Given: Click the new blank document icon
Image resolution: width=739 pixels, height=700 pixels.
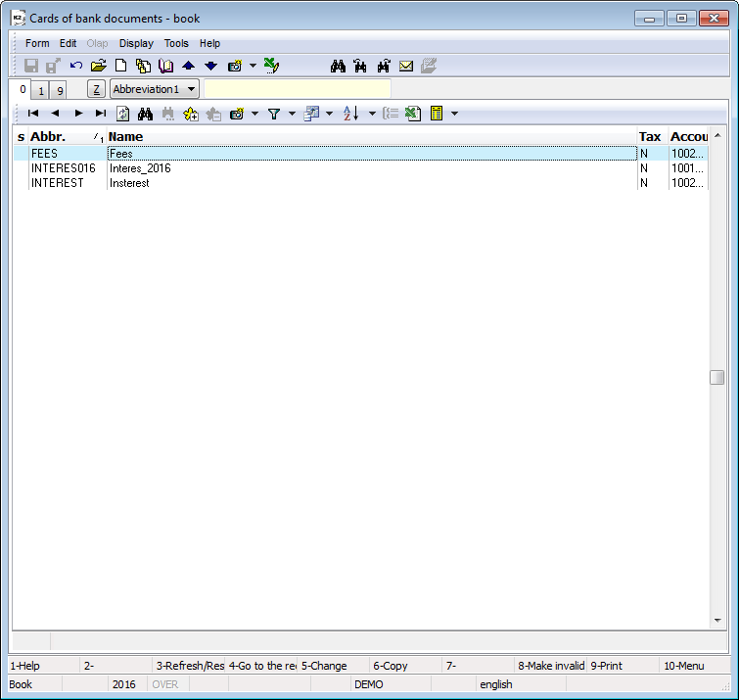Looking at the screenshot, I should [x=120, y=66].
